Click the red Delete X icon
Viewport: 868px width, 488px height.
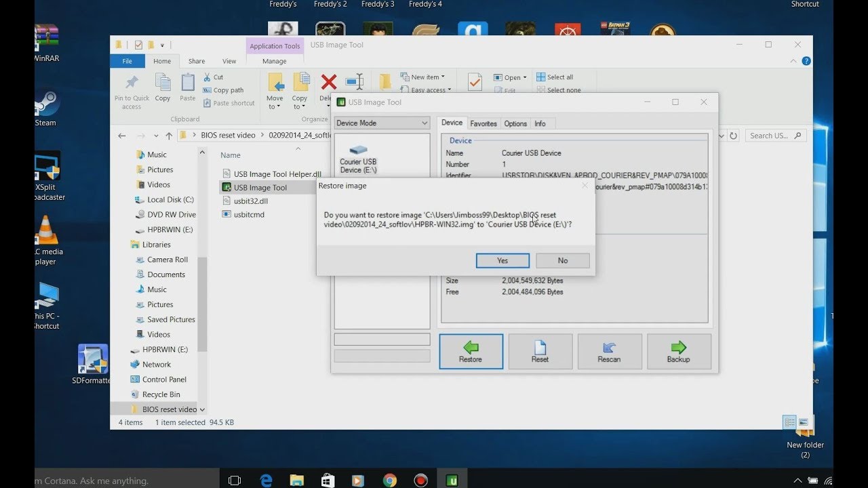(329, 83)
